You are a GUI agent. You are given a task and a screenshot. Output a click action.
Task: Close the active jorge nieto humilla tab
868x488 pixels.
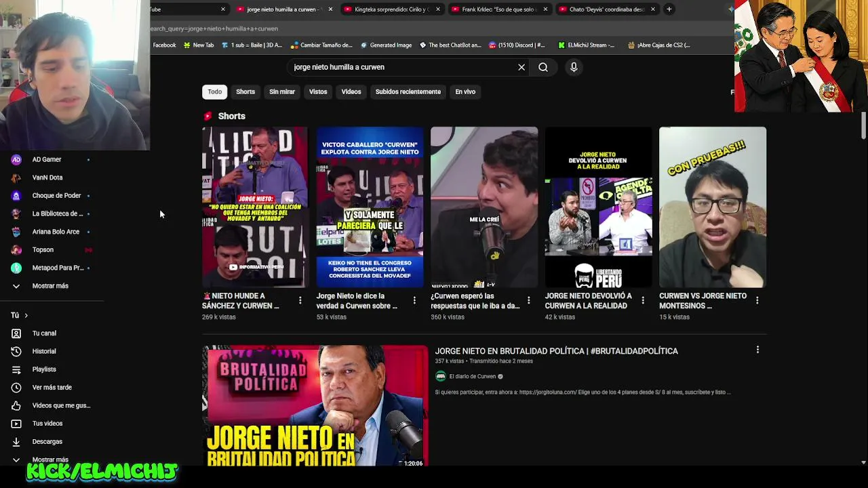[330, 9]
